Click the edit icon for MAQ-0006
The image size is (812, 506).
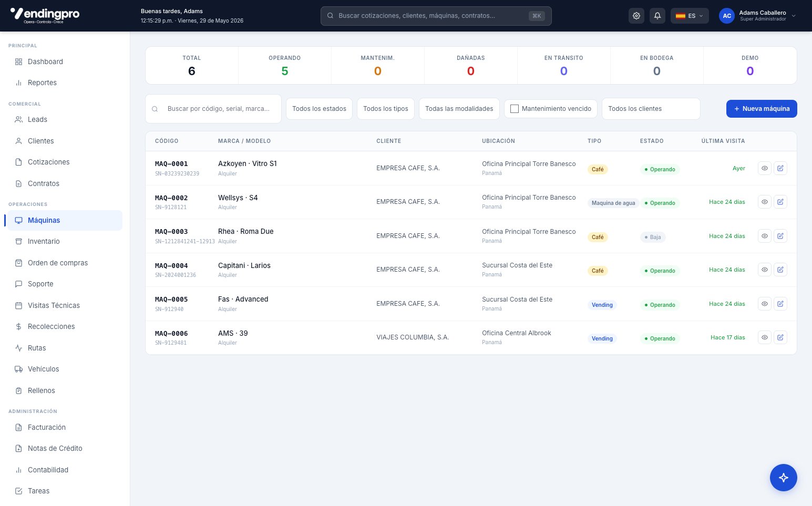[x=780, y=337]
